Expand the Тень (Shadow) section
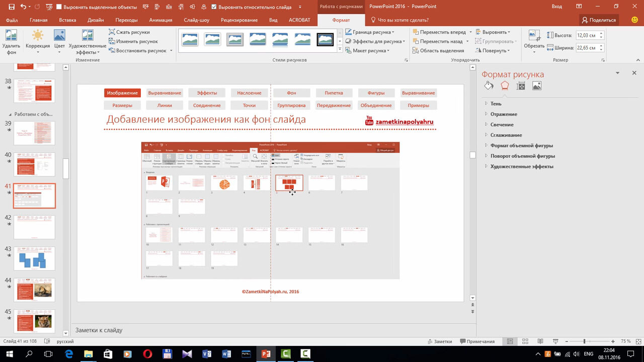Image resolution: width=644 pixels, height=362 pixels. (x=496, y=104)
